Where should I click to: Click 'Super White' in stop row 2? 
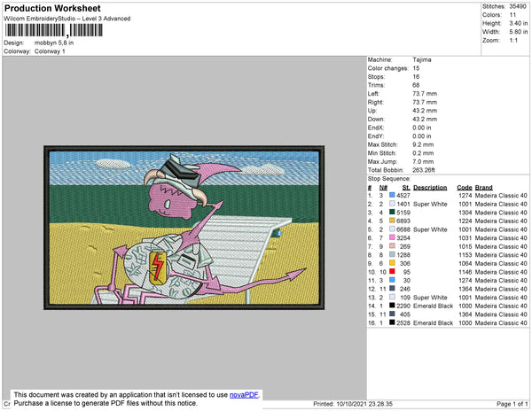coord(430,204)
